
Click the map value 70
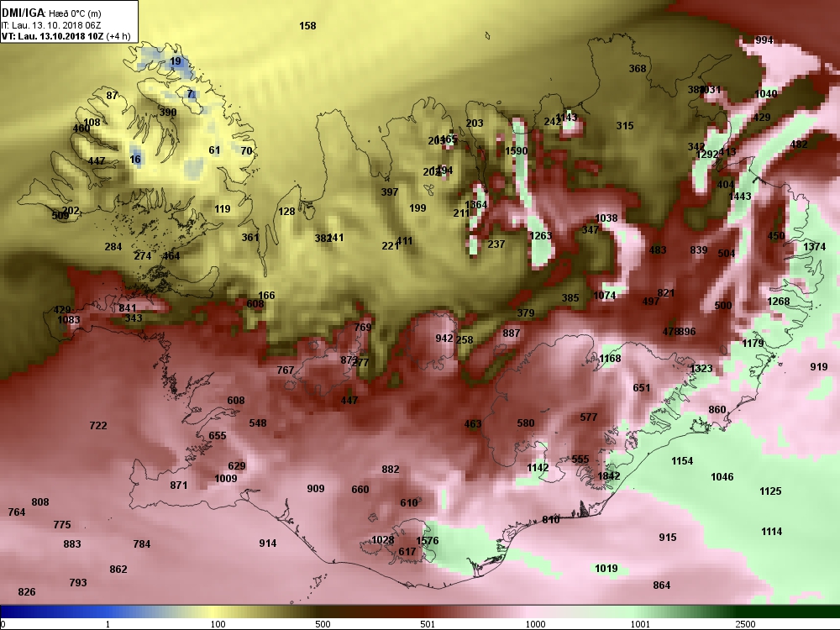pyautogui.click(x=246, y=151)
